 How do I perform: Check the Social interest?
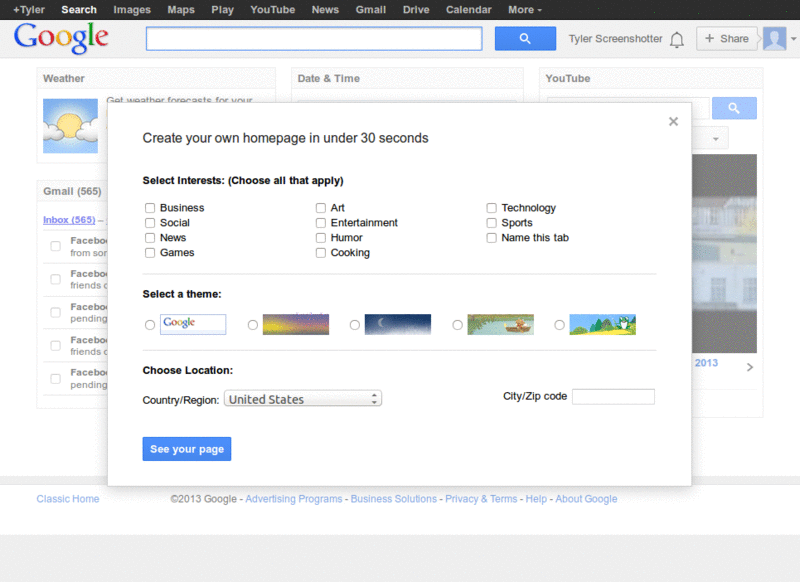point(150,223)
